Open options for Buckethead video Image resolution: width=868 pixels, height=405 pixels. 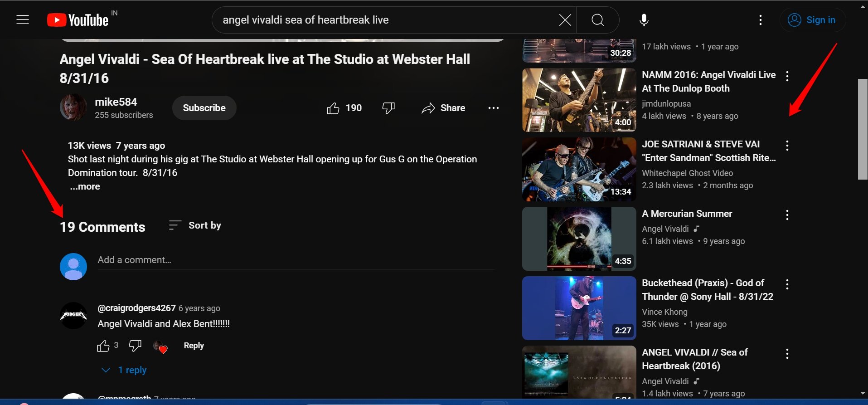point(787,284)
